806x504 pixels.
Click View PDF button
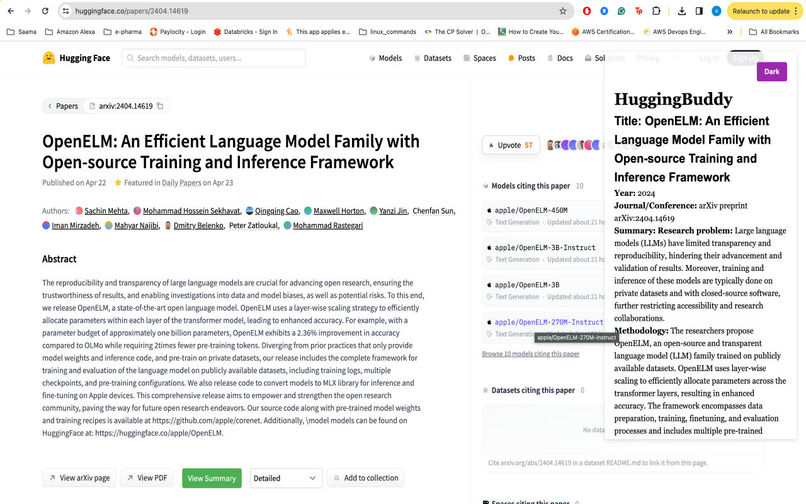coord(146,478)
